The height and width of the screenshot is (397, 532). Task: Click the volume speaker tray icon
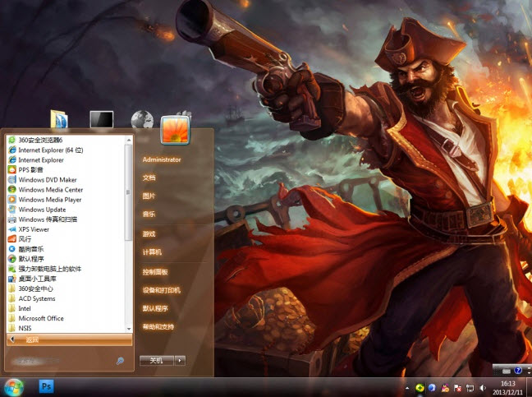point(482,387)
